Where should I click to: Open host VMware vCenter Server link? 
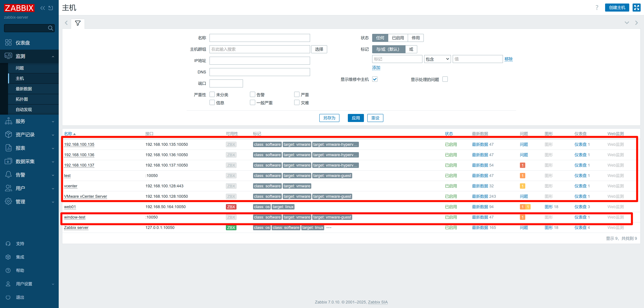click(x=86, y=196)
